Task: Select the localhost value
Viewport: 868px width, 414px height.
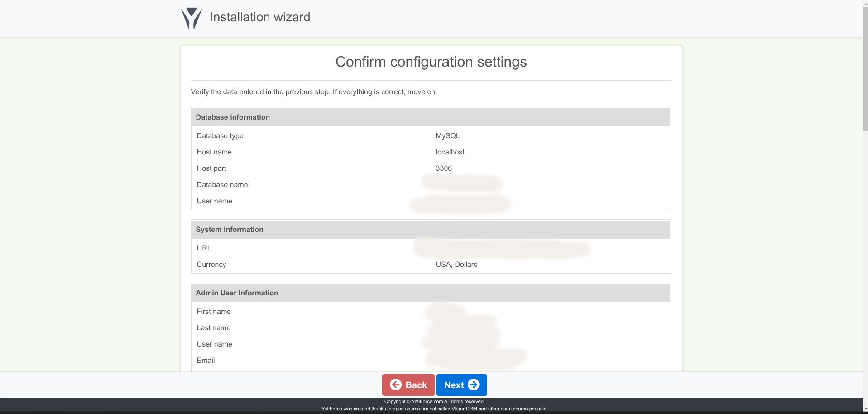Action: coord(450,152)
